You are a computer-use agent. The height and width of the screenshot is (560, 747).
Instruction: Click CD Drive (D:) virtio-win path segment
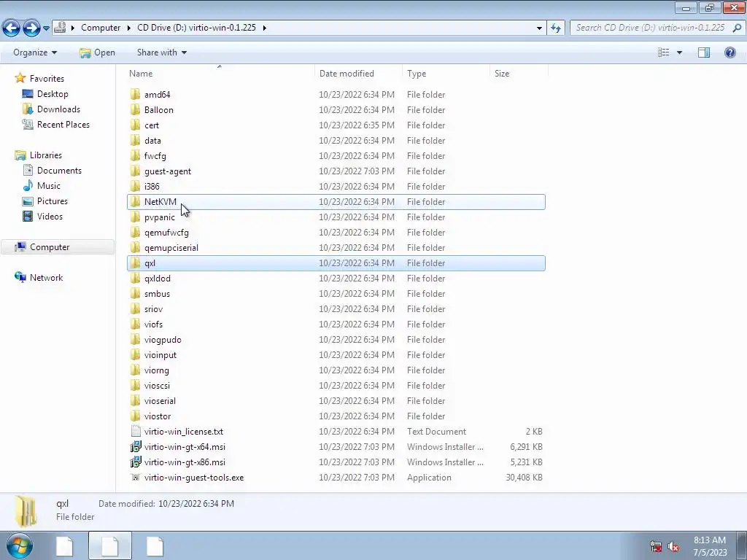point(196,28)
